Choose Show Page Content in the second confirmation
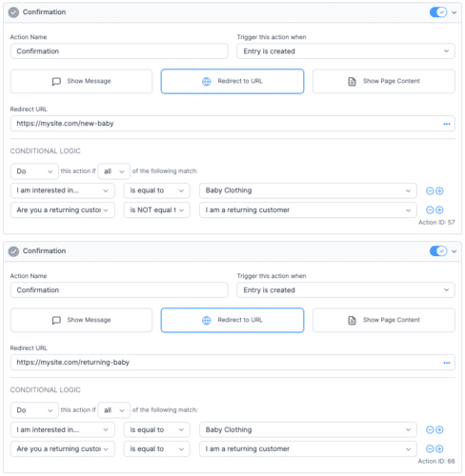This screenshot has height=476, width=465. point(384,320)
